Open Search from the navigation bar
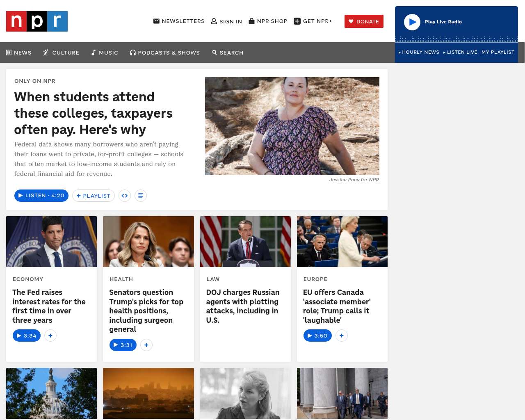This screenshot has height=420, width=525. [x=228, y=52]
